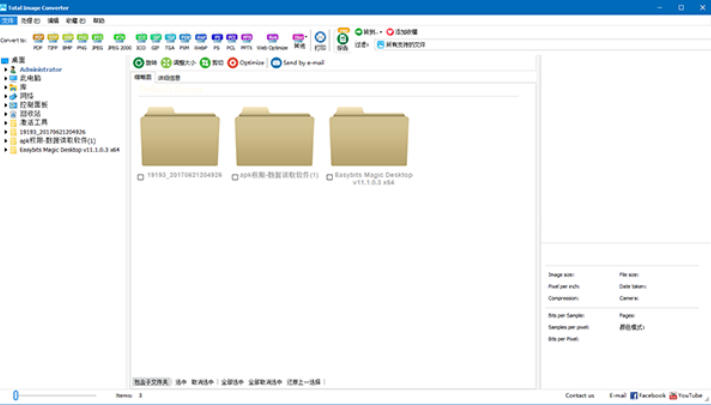Click the E-mail link in status bar
Screen dimensions: 711x405
[x=618, y=396]
